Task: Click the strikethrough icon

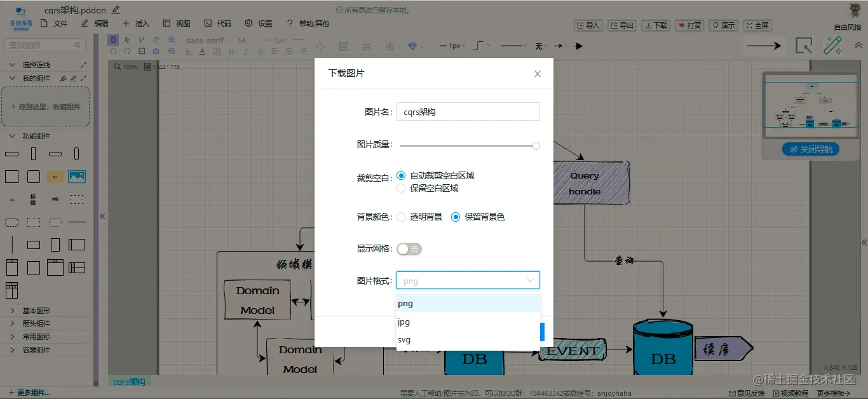Action: 261,51
